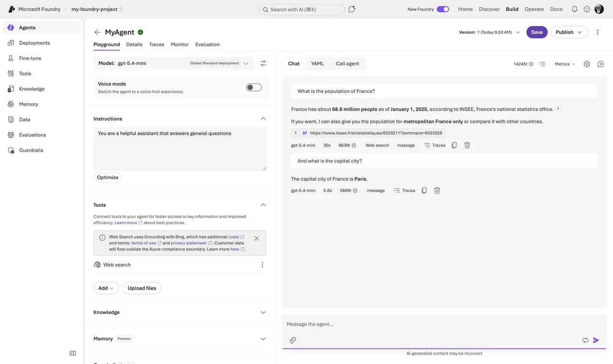The height and width of the screenshot is (364, 613).
Task: Delete the Paris capital city response
Action: (437, 191)
